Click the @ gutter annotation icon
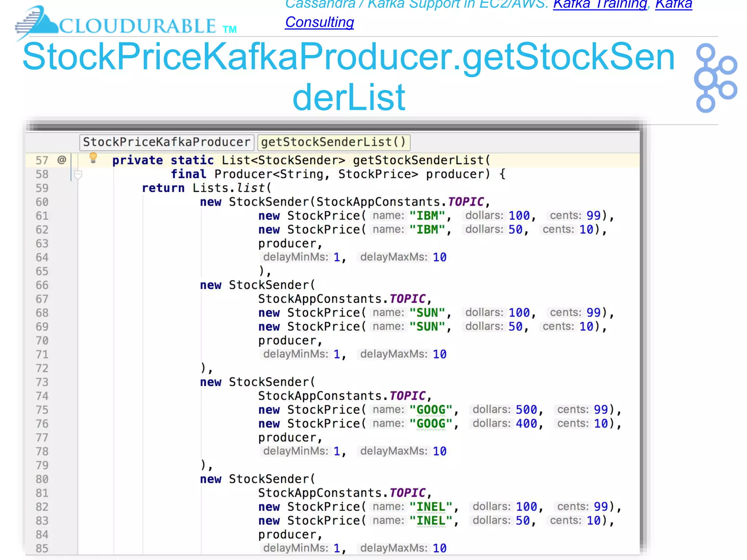The image size is (747, 560). coord(62,160)
